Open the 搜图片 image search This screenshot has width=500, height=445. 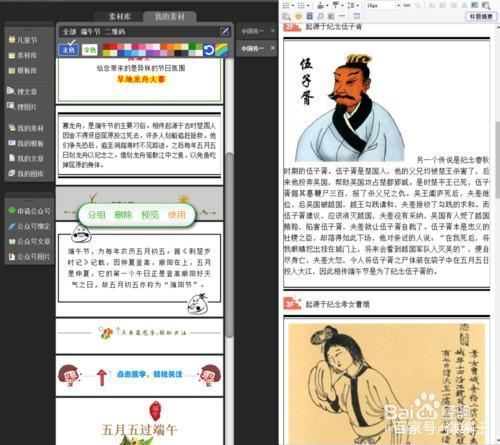[x=22, y=107]
